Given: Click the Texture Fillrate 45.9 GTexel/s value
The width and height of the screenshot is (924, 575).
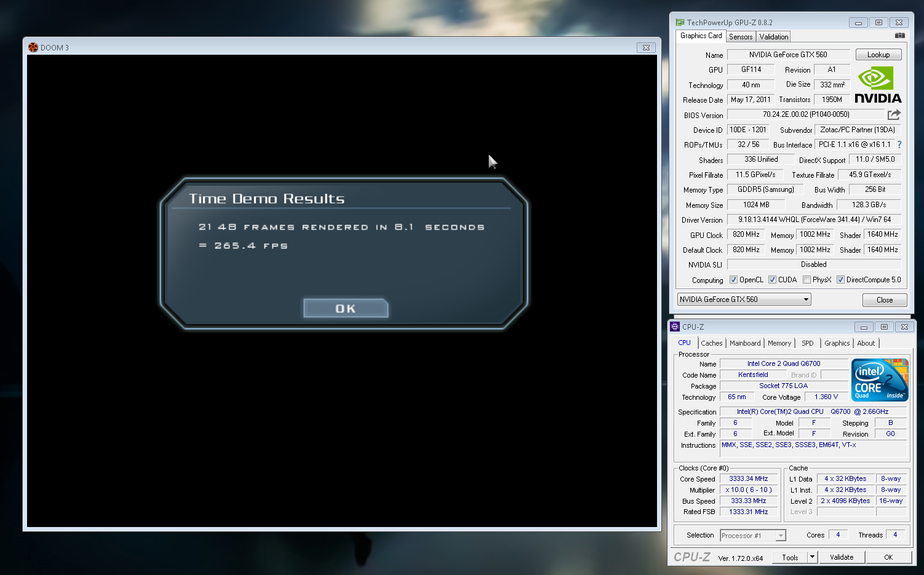Looking at the screenshot, I should (870, 175).
